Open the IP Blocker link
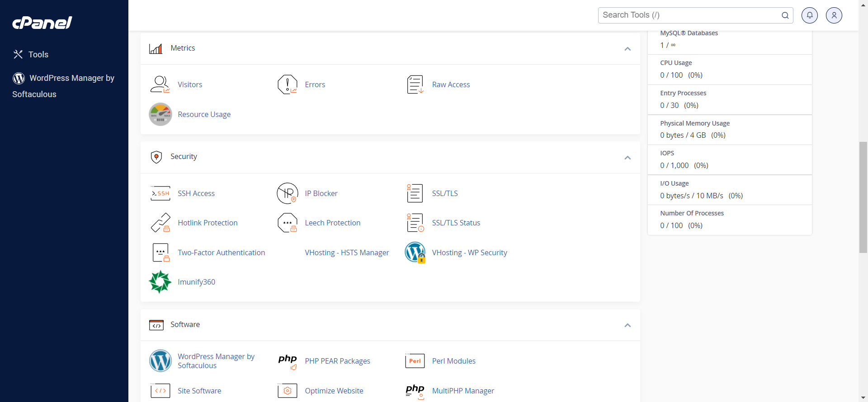 click(321, 193)
